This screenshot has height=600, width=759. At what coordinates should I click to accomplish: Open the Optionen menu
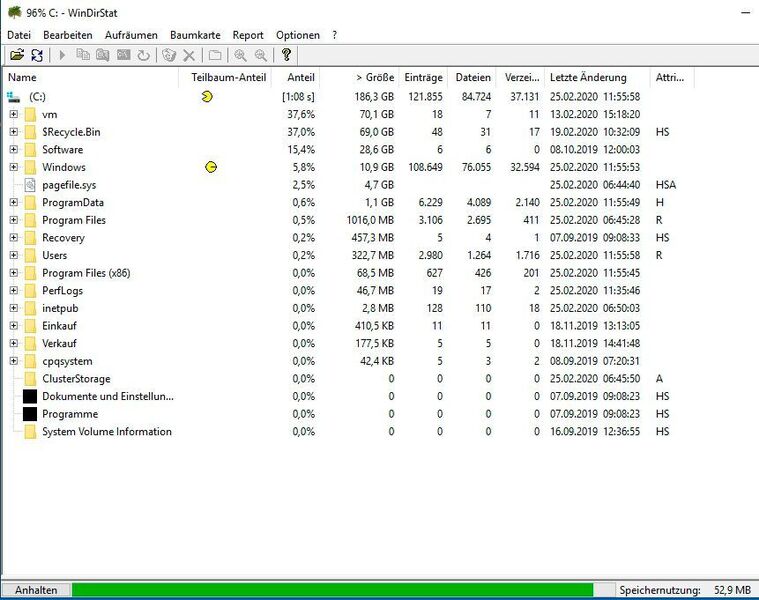point(298,35)
